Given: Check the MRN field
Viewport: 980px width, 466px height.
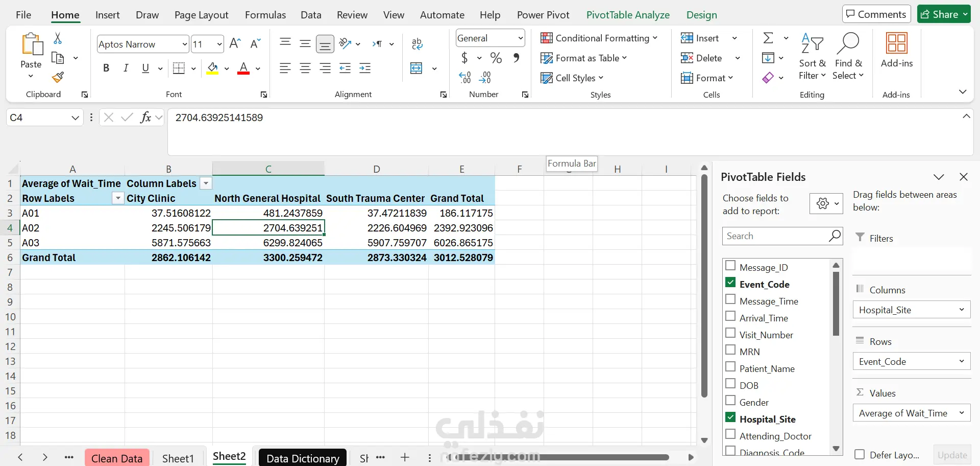Looking at the screenshot, I should coord(730,350).
